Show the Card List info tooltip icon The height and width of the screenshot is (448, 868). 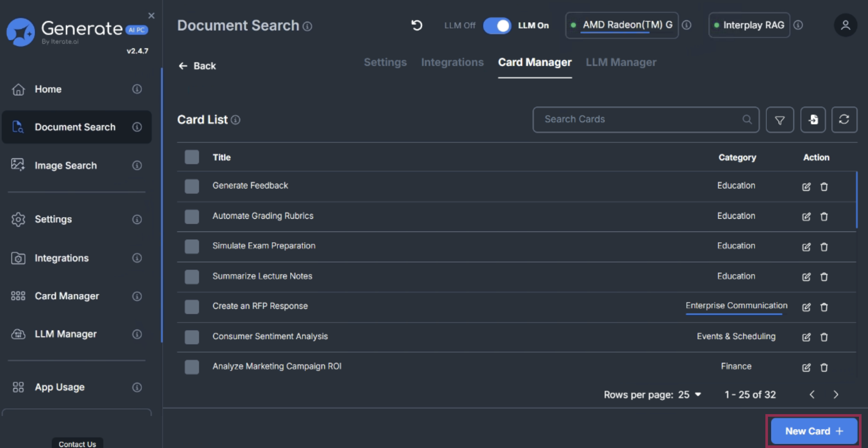click(235, 120)
